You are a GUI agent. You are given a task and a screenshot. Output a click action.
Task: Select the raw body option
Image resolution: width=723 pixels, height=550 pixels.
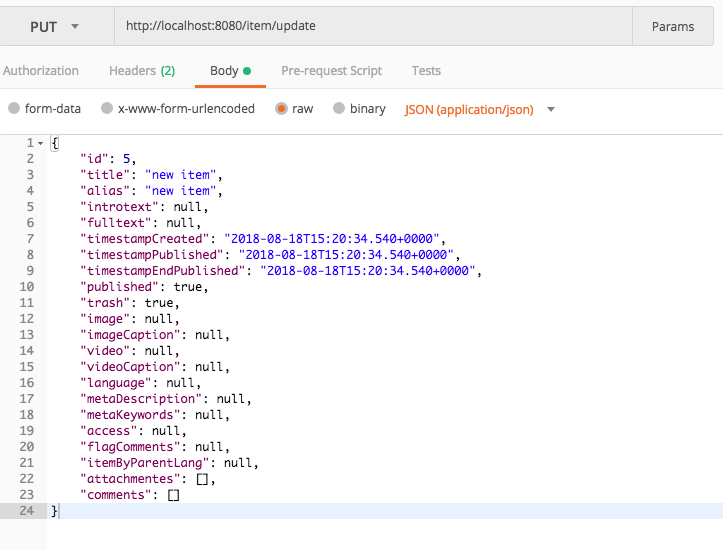pos(281,108)
